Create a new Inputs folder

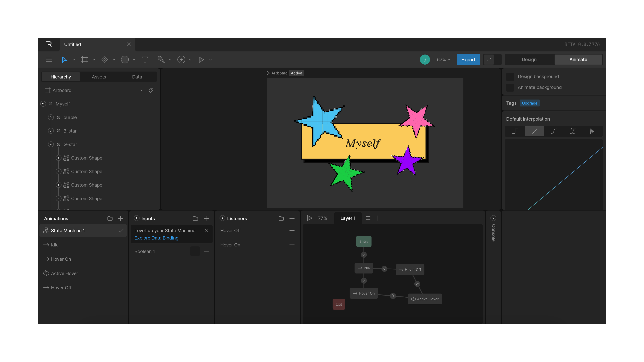pos(195,219)
